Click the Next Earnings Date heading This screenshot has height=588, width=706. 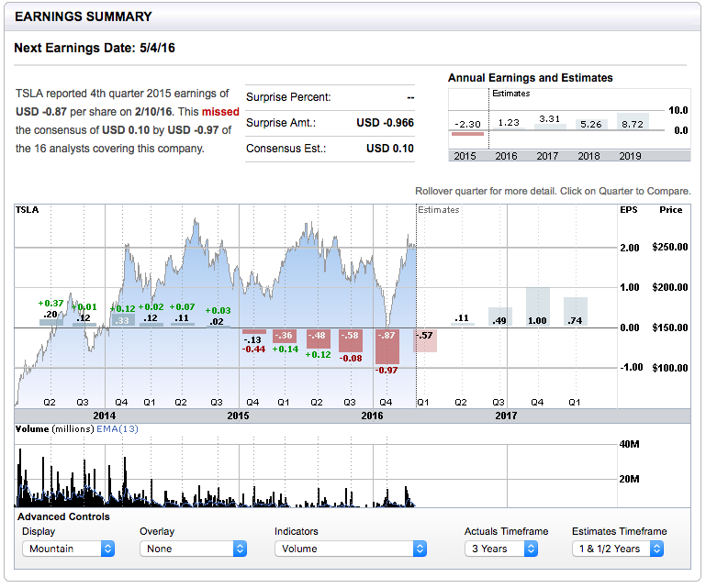point(95,48)
